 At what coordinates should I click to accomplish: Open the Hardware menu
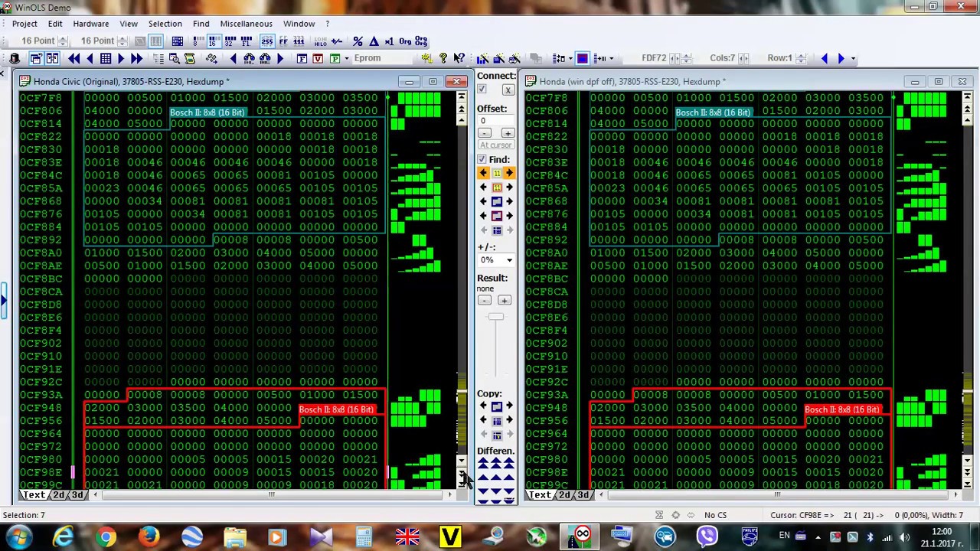pyautogui.click(x=90, y=24)
